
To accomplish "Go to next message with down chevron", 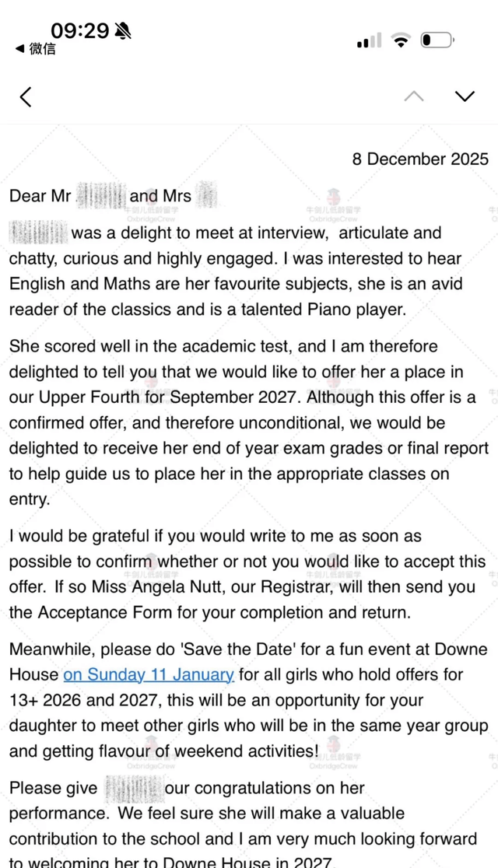I will click(x=465, y=96).
